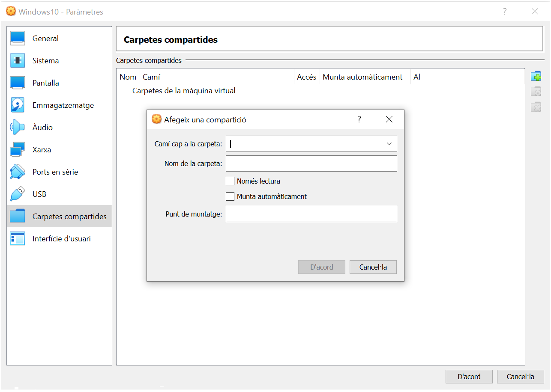
Task: Open the Interfície d'usuari settings page
Action: pos(61,239)
